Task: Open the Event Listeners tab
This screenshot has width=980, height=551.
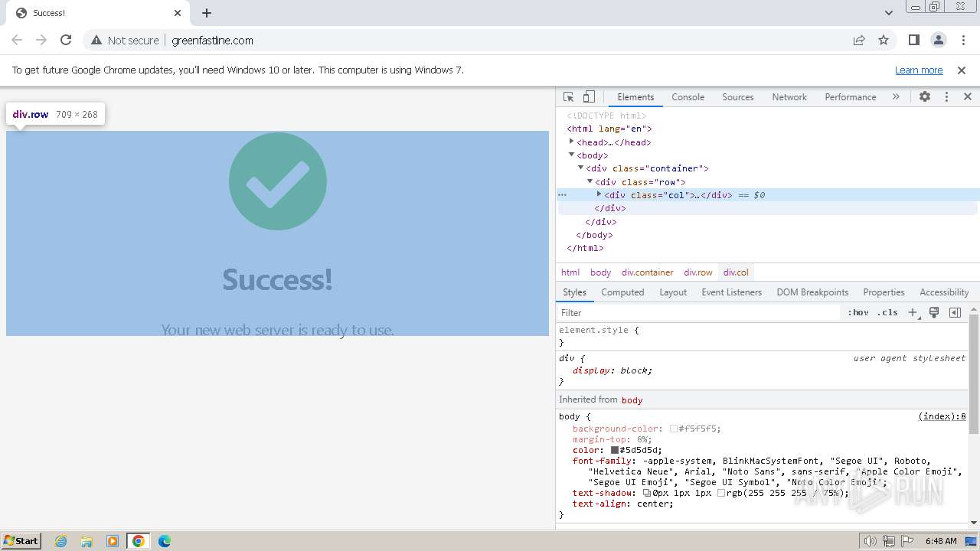Action: (x=731, y=292)
